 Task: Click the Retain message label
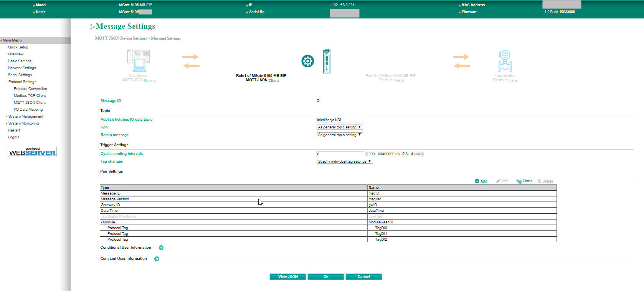[114, 135]
